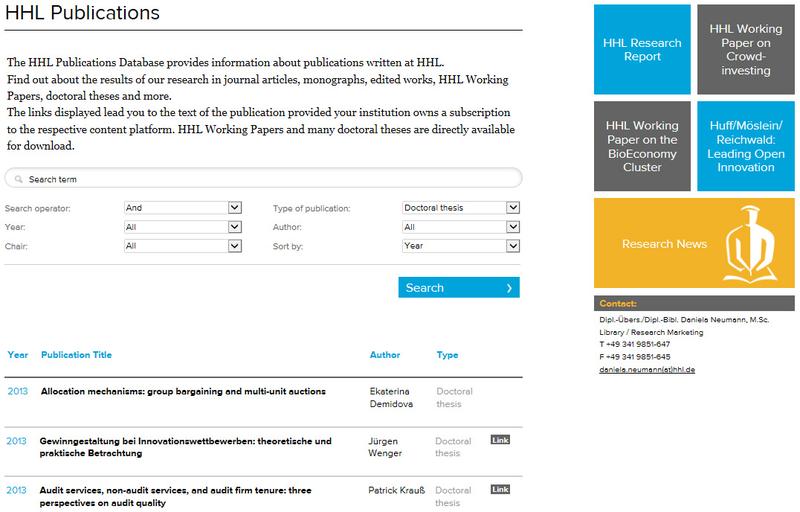
Task: Open HHL Working Paper on BioEconomy Cluster tile
Action: 642,146
